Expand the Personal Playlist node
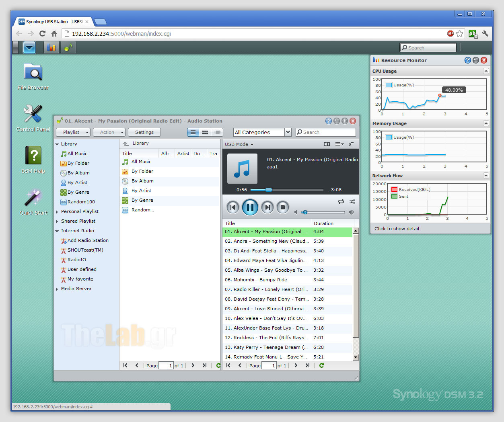504x422 pixels. [x=57, y=212]
